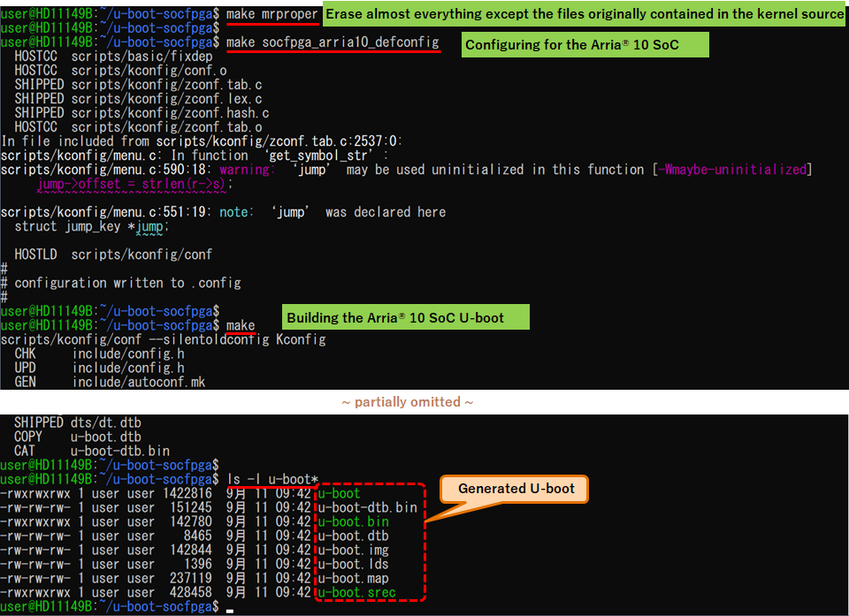Viewport: 849px width, 616px height.
Task: Click the Building the Arria 10 SoC U-boot banner
Action: (x=405, y=316)
